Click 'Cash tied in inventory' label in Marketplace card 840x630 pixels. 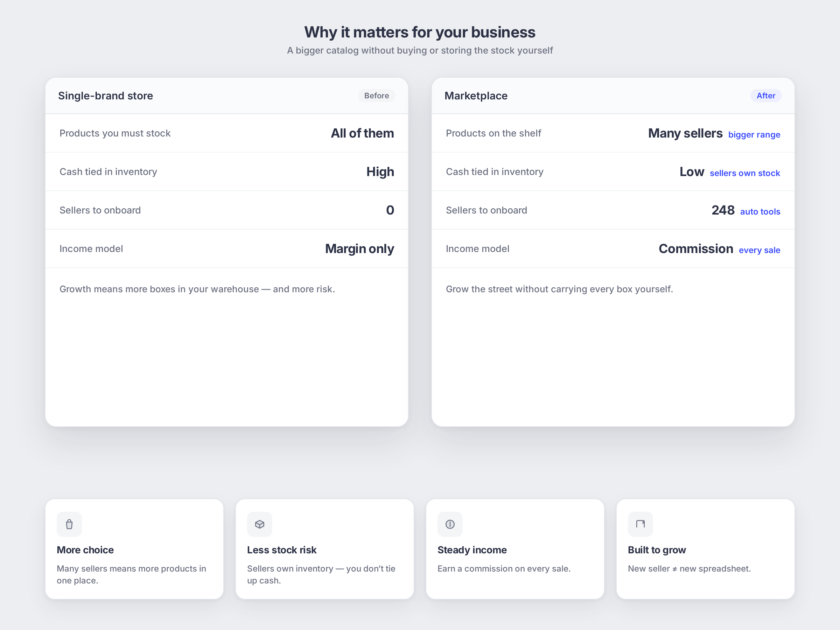[x=495, y=172]
